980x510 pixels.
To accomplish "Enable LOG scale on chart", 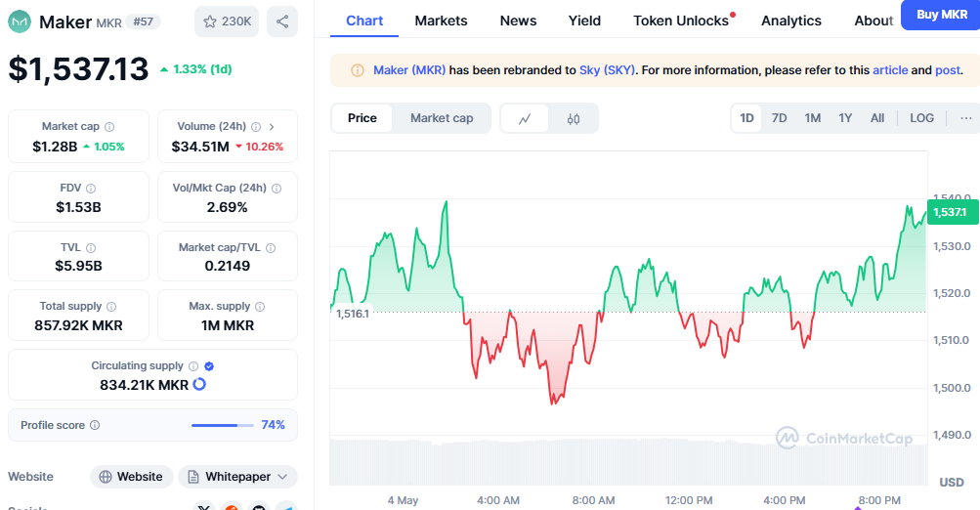I will coord(921,118).
